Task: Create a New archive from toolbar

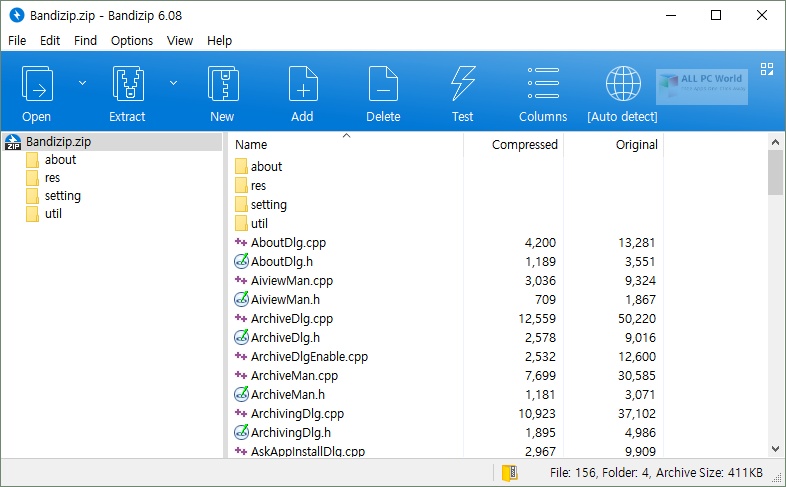Action: pyautogui.click(x=222, y=85)
